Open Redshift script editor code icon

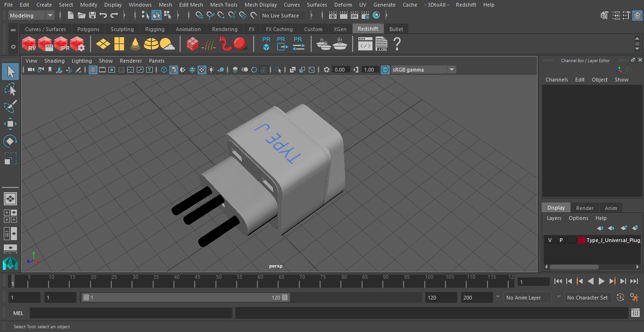(365, 44)
